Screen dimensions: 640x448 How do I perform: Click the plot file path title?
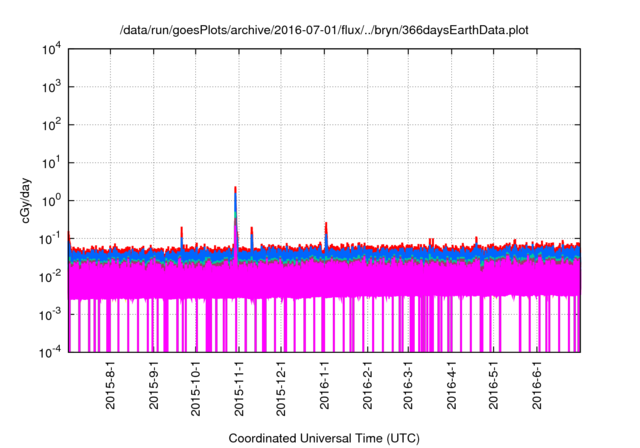point(324,30)
